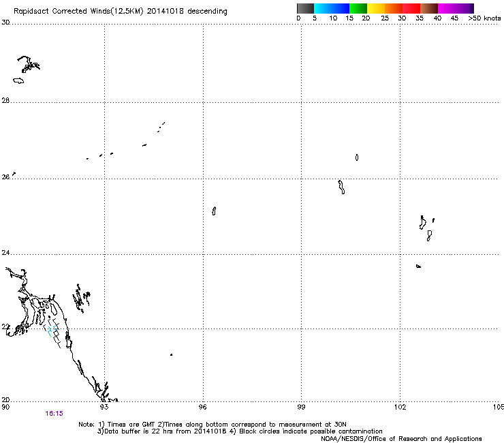This screenshot has height=443, width=504.
Task: Click the longitude label 90 on the bottom axis
Action: pyautogui.click(x=5, y=407)
